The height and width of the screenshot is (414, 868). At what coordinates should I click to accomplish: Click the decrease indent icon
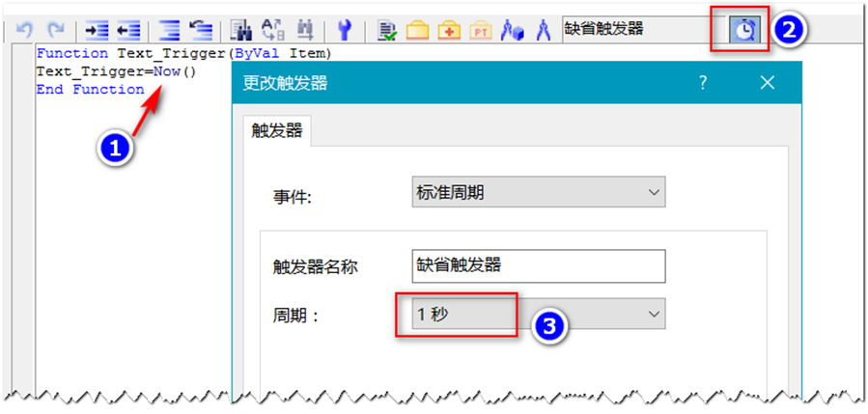(128, 30)
